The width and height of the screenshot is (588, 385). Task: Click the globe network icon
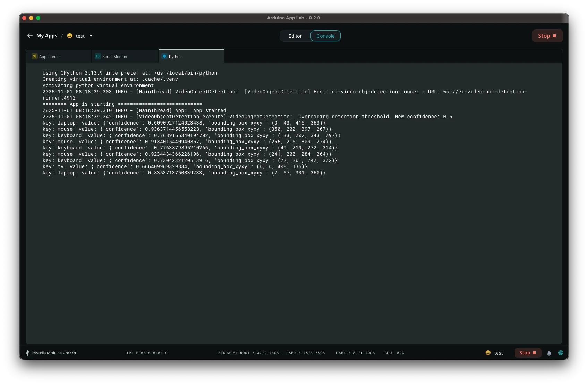(x=561, y=353)
